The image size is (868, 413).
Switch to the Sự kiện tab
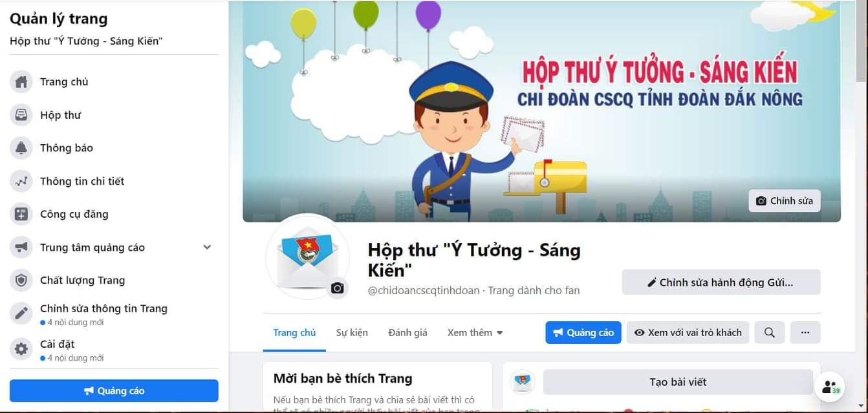352,332
